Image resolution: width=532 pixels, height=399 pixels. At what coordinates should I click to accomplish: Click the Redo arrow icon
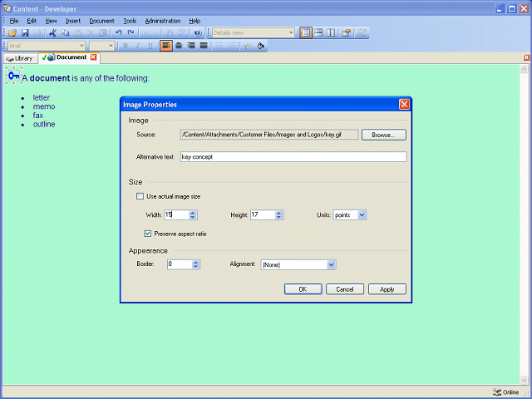point(131,33)
